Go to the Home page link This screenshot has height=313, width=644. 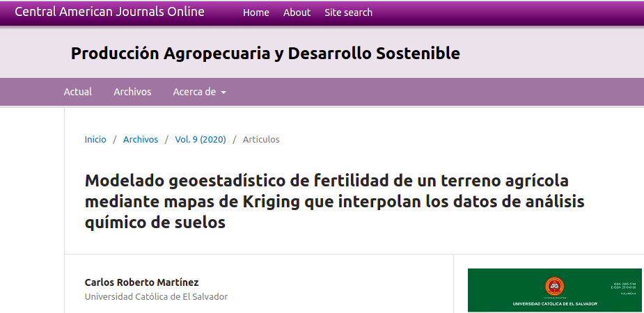[256, 13]
